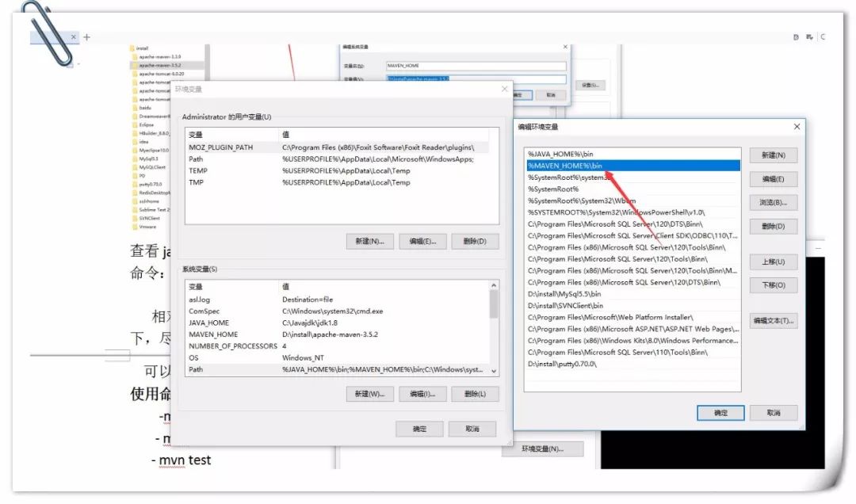Click 新建(N) button in path editor
Image resolution: width=856 pixels, height=504 pixels.
pyautogui.click(x=773, y=155)
